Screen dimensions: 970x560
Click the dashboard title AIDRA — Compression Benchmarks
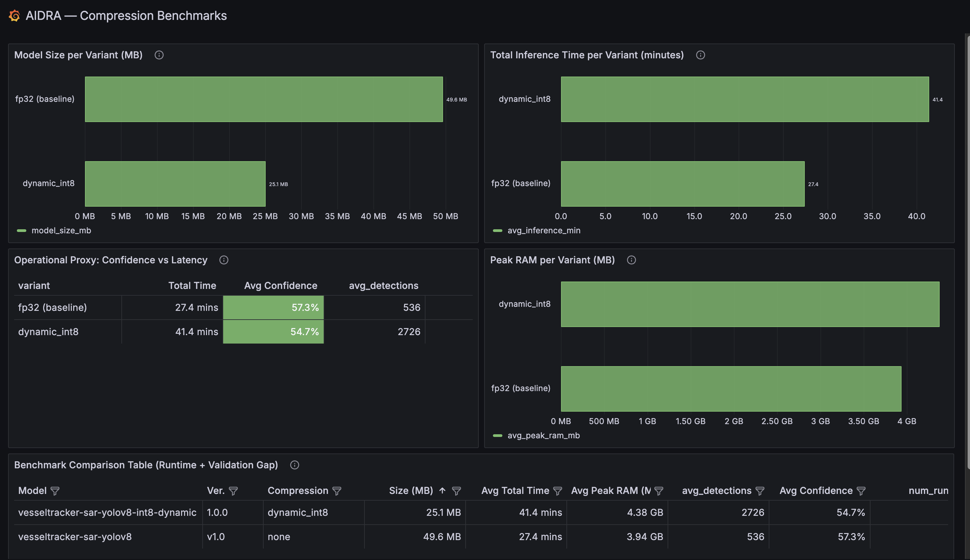126,16
